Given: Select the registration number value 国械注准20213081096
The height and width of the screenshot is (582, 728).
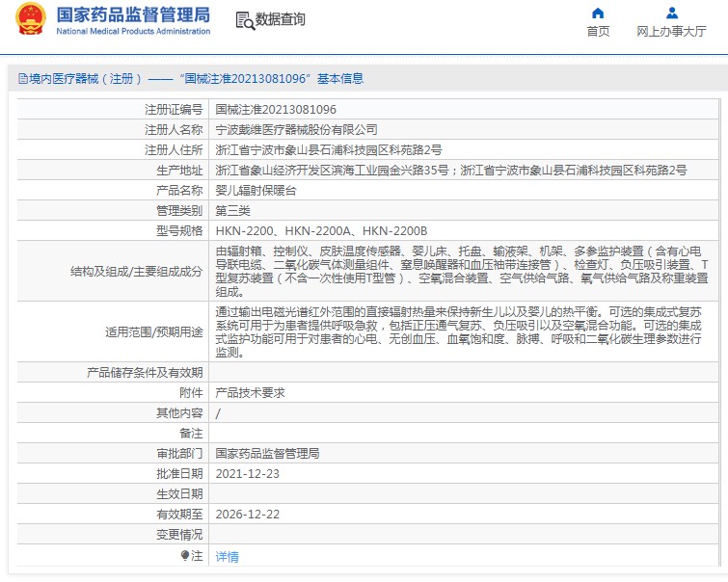Looking at the screenshot, I should coord(275,110).
